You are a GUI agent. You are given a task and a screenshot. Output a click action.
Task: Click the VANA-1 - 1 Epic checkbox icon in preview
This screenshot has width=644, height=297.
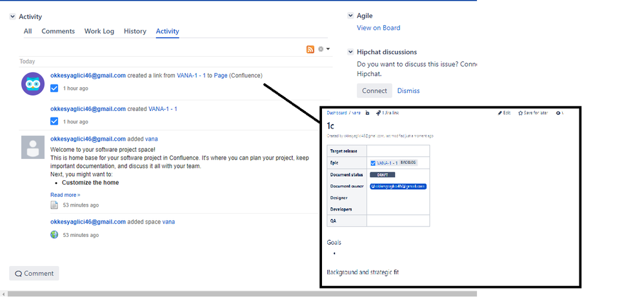click(x=373, y=163)
